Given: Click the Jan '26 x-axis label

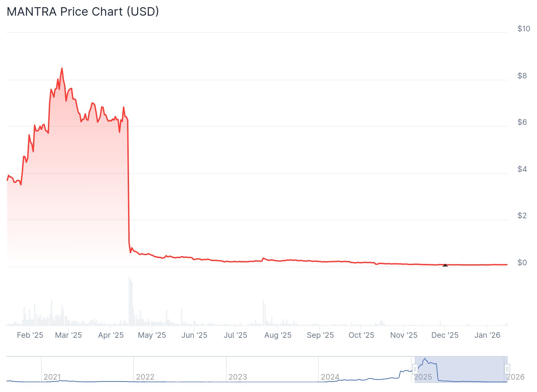Looking at the screenshot, I should [487, 335].
